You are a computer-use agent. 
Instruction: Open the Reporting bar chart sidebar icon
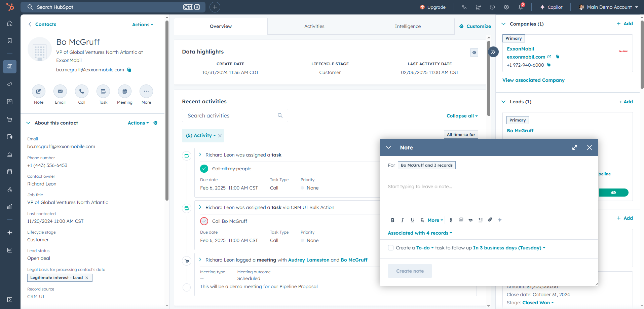click(10, 207)
